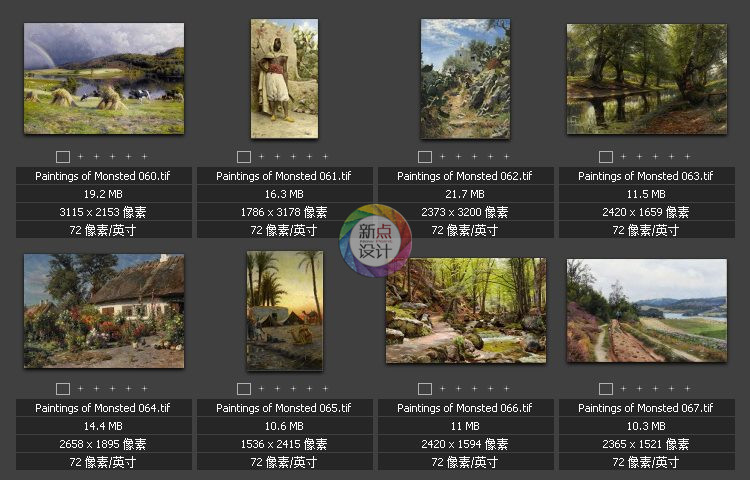This screenshot has width=750, height=480.
Task: Select filename Paintings of Monsted 062.tif
Action: pyautogui.click(x=465, y=176)
